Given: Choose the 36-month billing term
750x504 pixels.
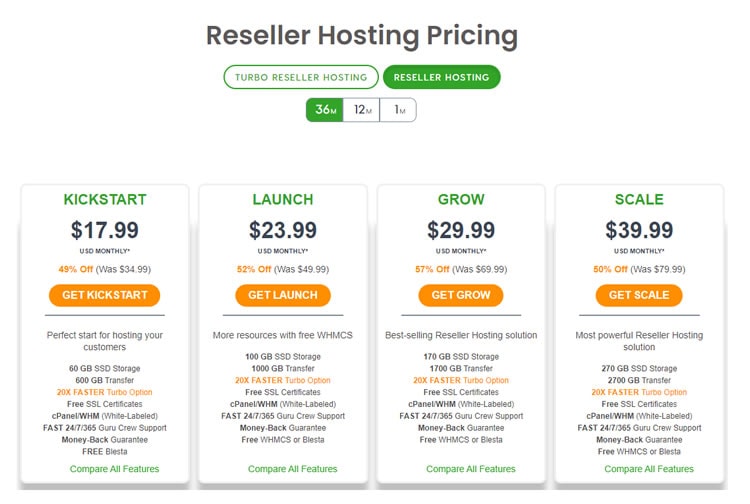Looking at the screenshot, I should pyautogui.click(x=325, y=110).
